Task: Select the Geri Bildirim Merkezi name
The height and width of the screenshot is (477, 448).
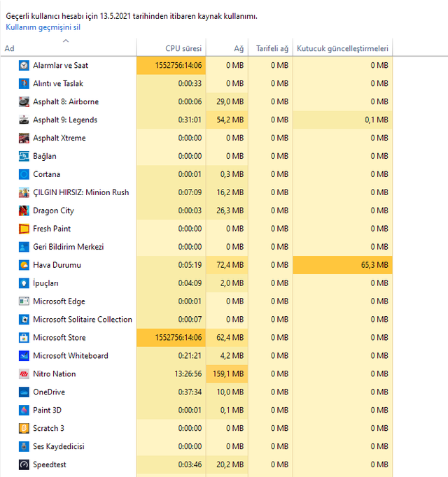Action: point(68,247)
